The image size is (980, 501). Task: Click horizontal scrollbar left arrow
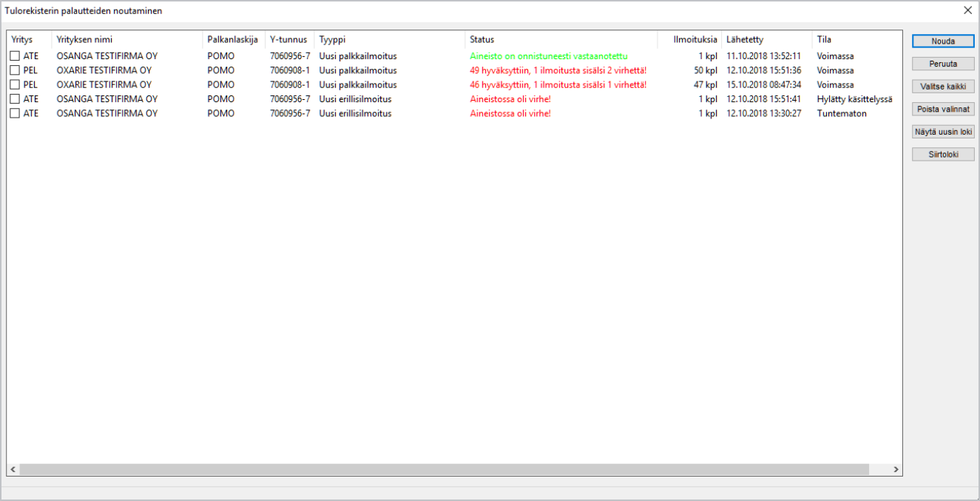[x=13, y=470]
